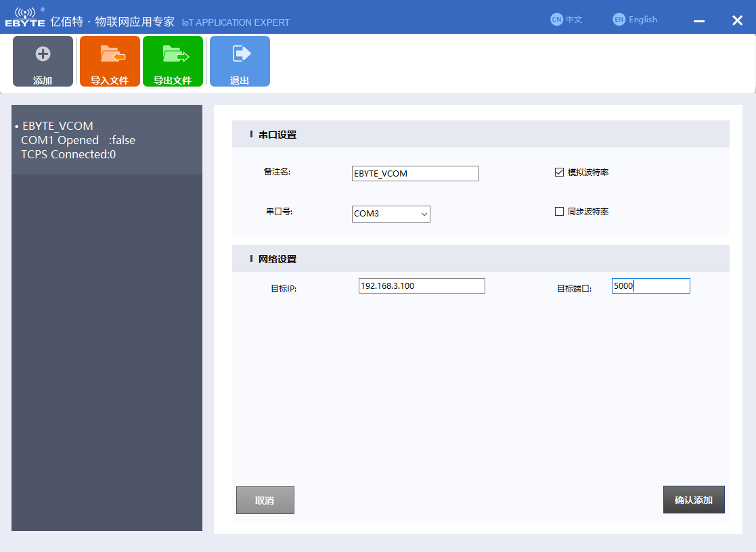This screenshot has width=756, height=552.
Task: Click the 添加 (Add) plus icon
Action: pos(43,54)
